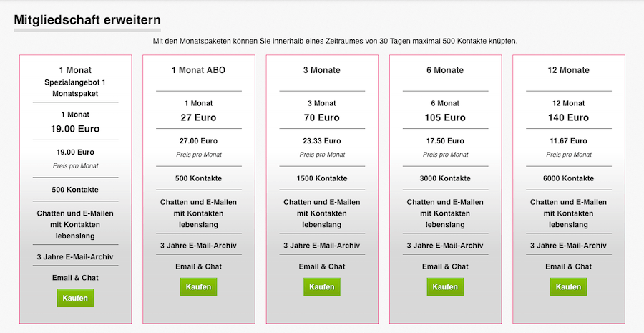The width and height of the screenshot is (644, 333).
Task: Click Spezialangebot 1 Monatspaket subtitle
Action: pyautogui.click(x=75, y=88)
